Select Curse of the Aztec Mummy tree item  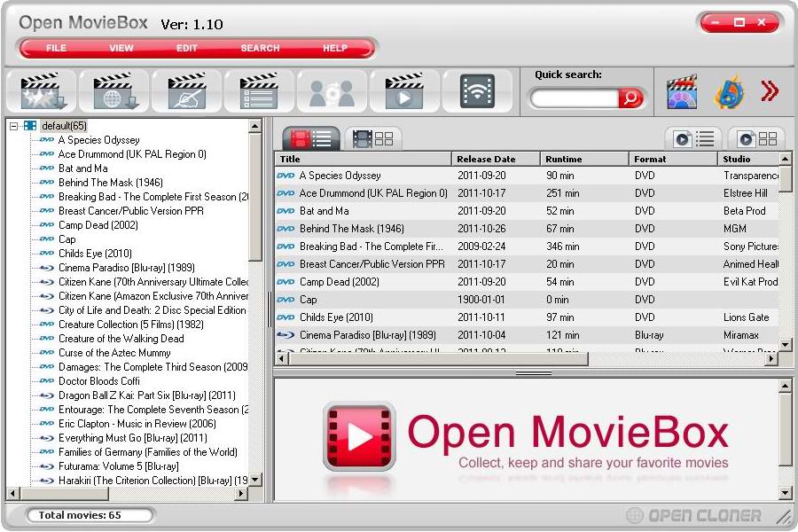click(x=114, y=353)
